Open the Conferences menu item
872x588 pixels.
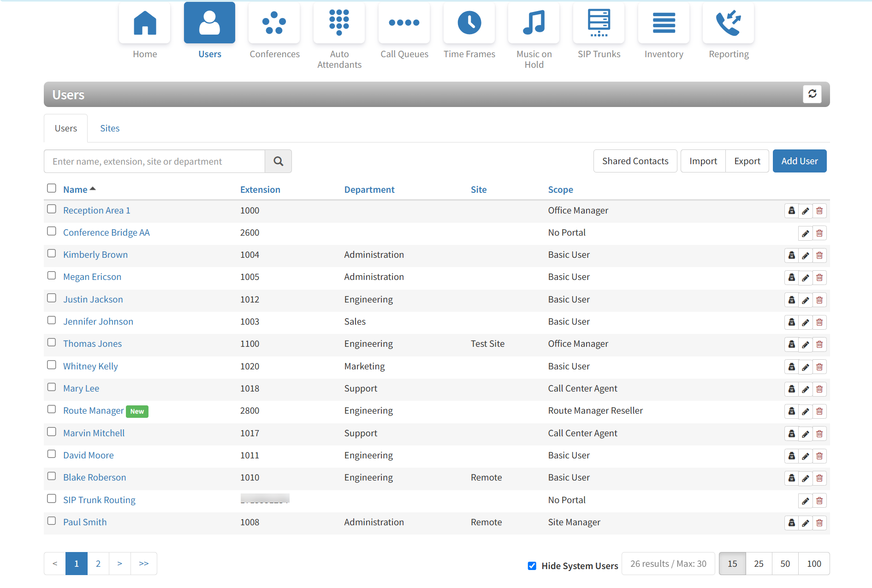(274, 23)
